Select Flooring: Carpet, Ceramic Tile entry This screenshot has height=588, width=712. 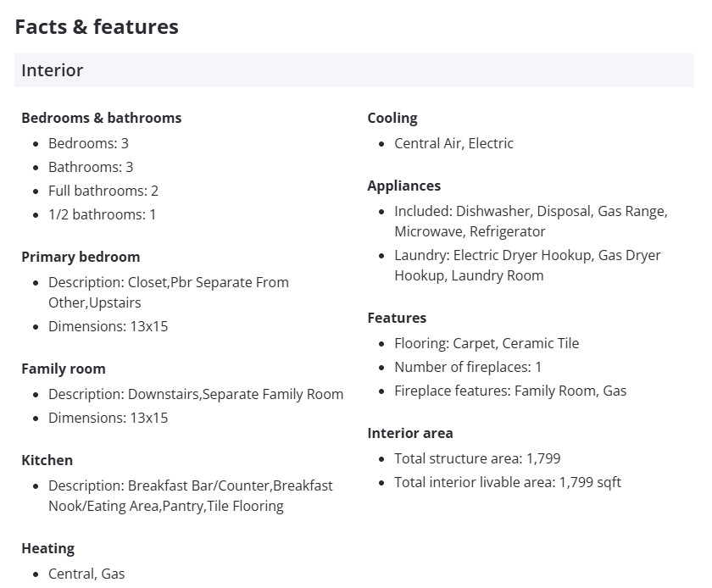click(487, 343)
